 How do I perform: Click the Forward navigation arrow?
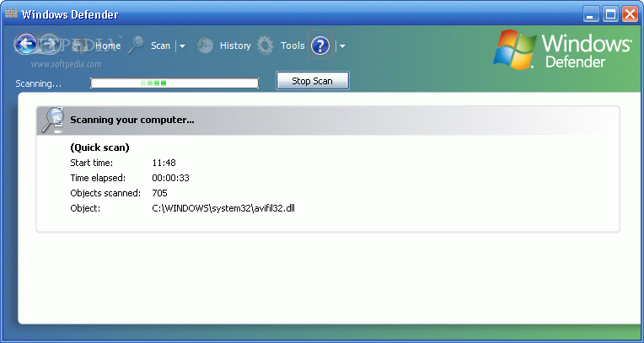click(x=50, y=44)
